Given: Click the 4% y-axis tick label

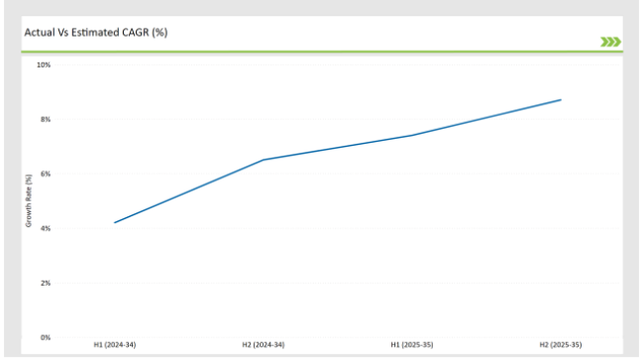Looking at the screenshot, I should [x=46, y=228].
